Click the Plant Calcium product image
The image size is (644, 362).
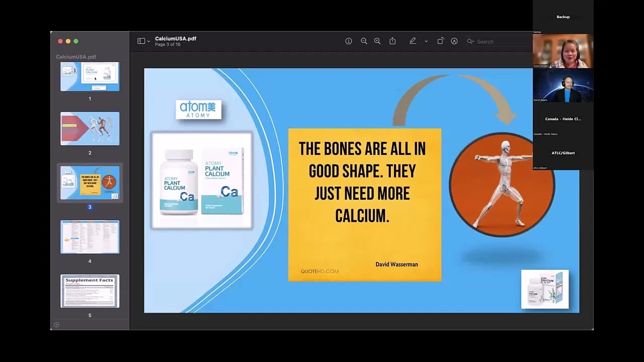[202, 181]
